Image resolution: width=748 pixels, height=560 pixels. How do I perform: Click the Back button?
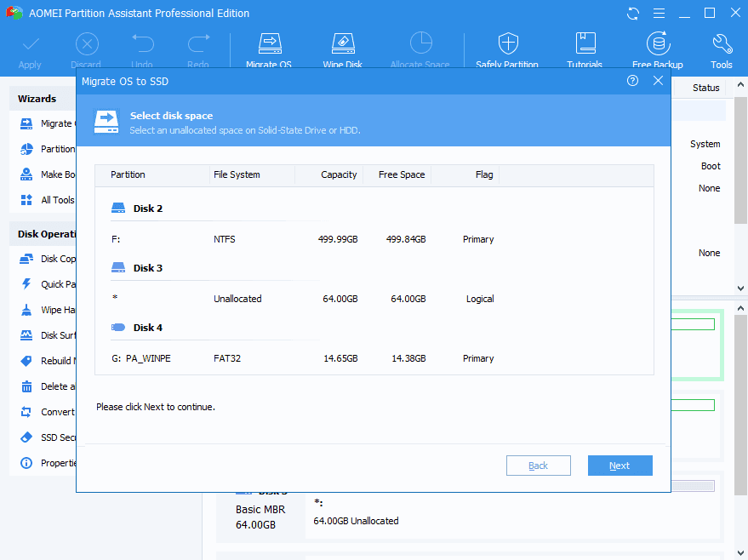pos(538,466)
